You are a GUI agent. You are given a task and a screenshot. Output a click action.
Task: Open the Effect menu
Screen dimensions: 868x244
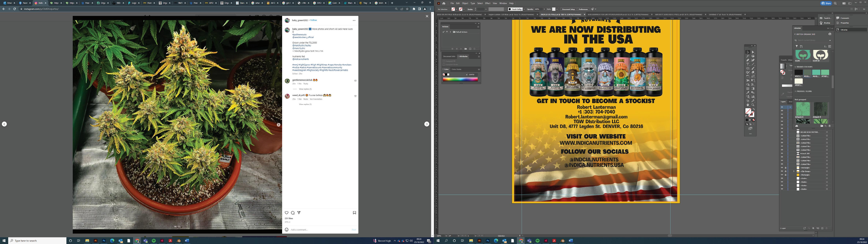[x=488, y=3]
